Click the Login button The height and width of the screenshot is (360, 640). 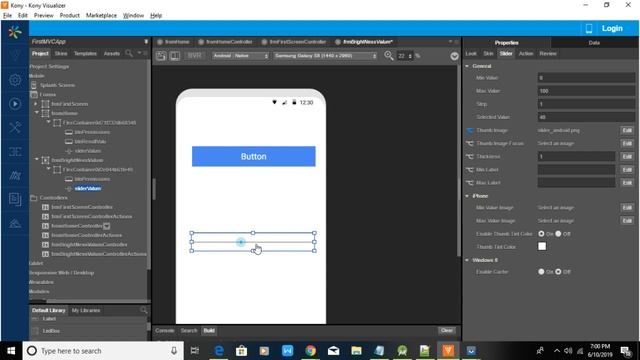612,28
